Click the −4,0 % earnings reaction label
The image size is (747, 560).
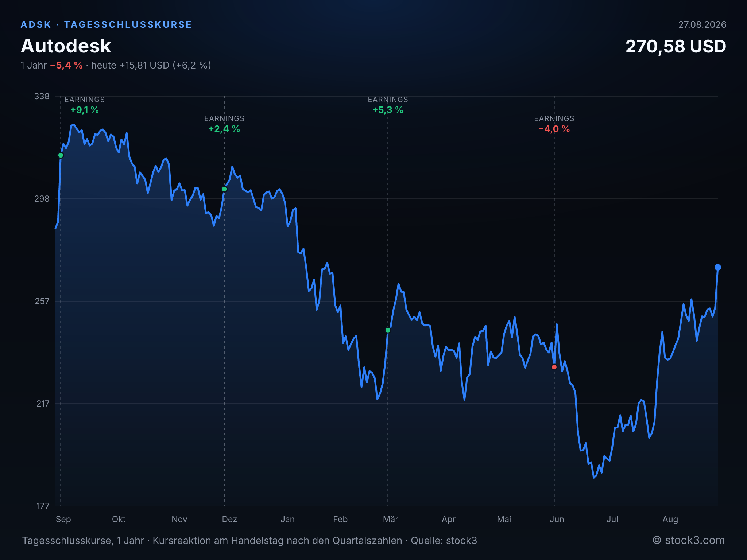(554, 129)
